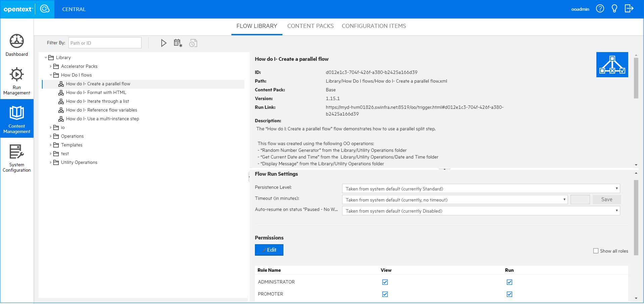
Task: Open the Dashboard from the sidebar
Action: point(16,45)
